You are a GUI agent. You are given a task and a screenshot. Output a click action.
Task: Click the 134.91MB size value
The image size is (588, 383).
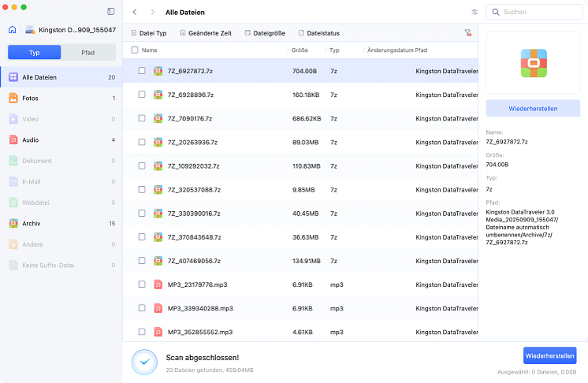[307, 261]
